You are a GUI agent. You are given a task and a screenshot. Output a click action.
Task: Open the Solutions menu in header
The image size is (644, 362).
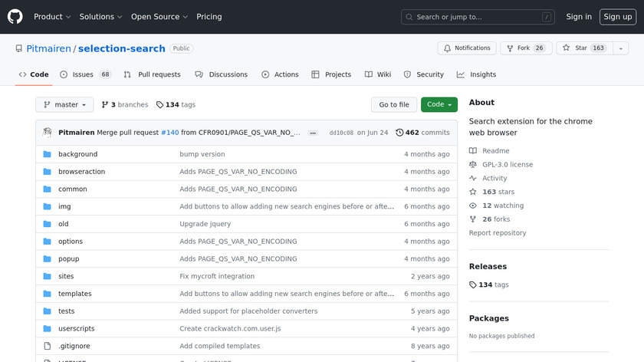coord(100,17)
